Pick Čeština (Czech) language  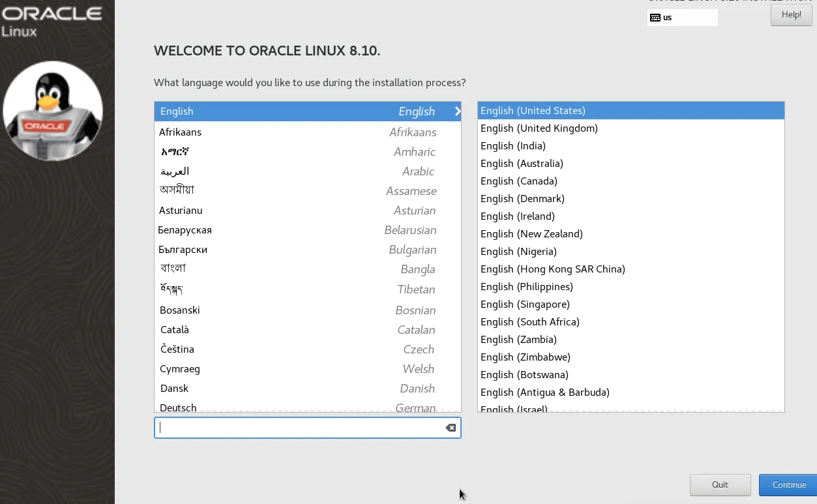click(308, 349)
